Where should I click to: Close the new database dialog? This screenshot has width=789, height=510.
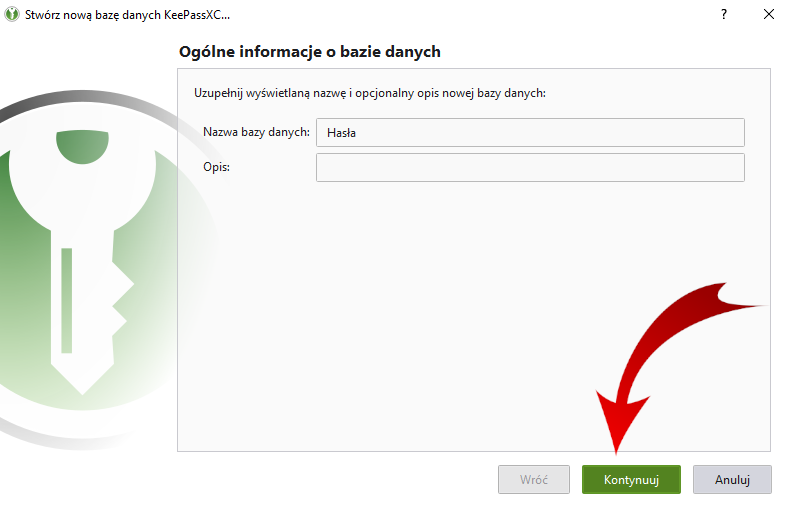point(768,14)
